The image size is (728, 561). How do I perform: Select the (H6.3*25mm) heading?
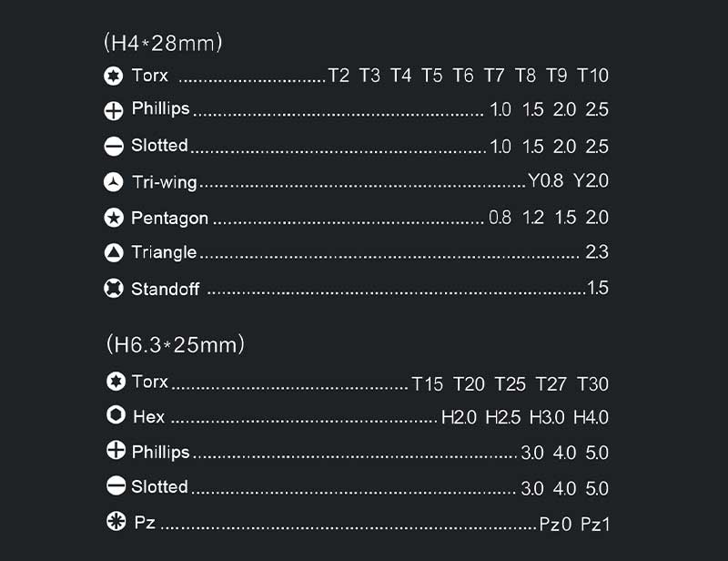(175, 345)
